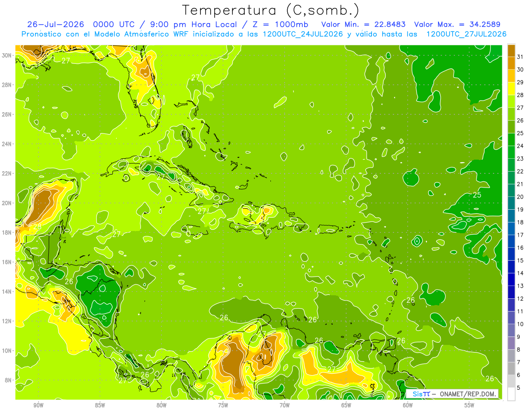Click the blue legend swatch between 13 and 14

tap(511, 280)
